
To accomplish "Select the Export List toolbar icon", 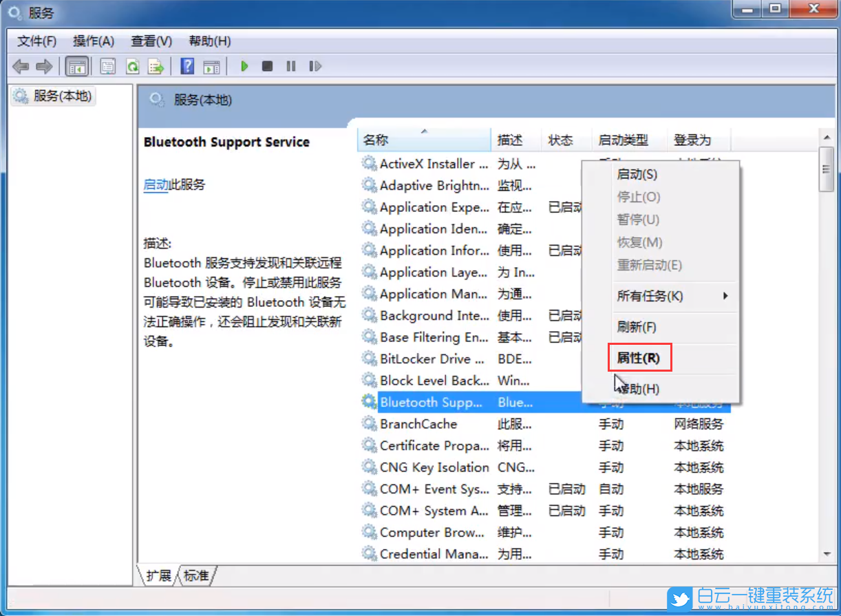I will pyautogui.click(x=156, y=66).
